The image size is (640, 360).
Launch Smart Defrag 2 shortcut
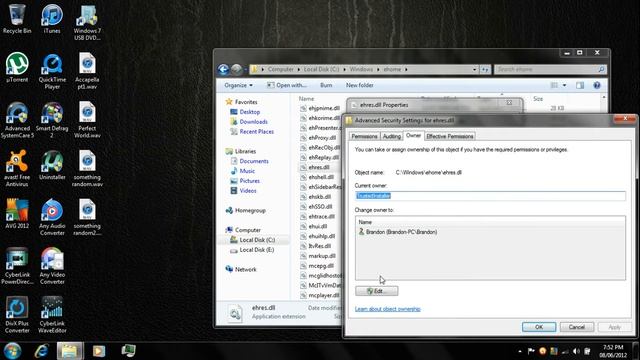[x=52, y=120]
